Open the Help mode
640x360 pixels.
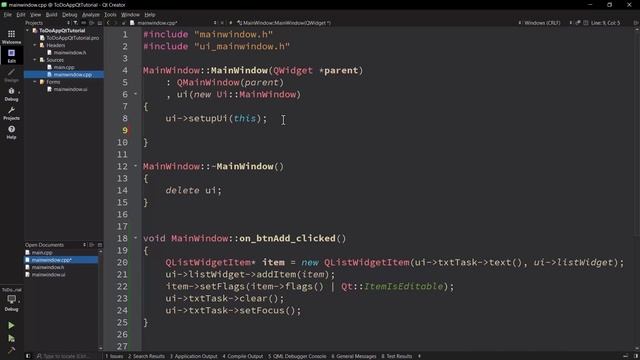coord(11,132)
